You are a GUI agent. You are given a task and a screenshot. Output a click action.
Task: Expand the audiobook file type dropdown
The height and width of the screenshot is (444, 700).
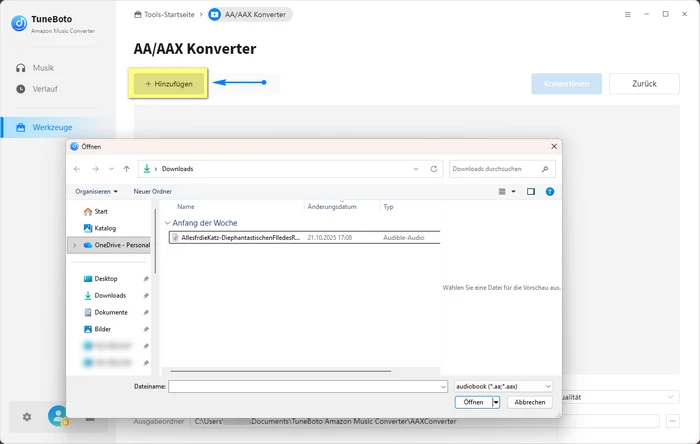(548, 386)
